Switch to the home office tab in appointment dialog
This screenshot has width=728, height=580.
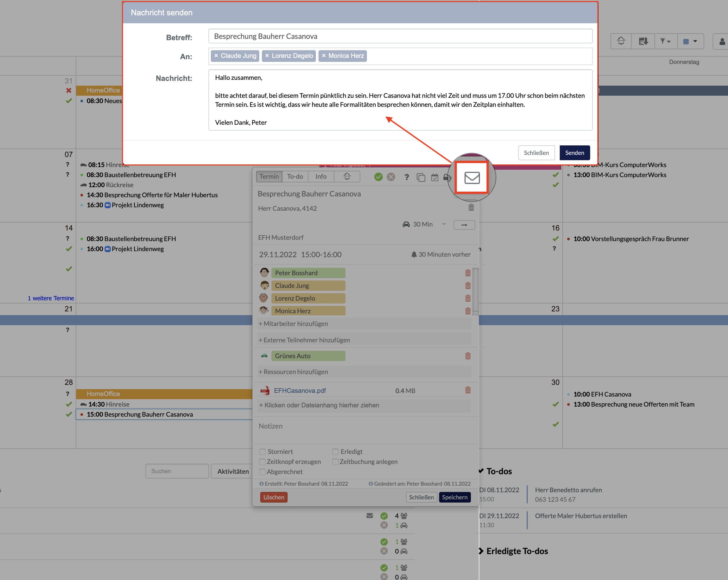click(347, 177)
